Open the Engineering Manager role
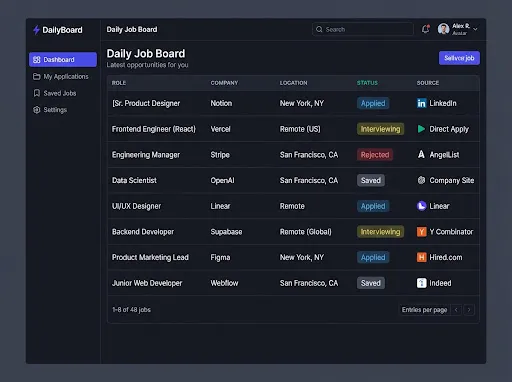Viewport: 512px width, 382px height. coord(146,155)
